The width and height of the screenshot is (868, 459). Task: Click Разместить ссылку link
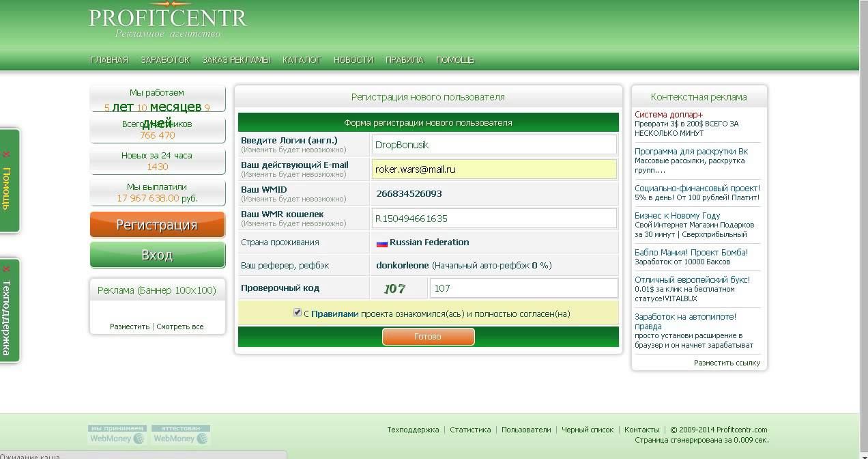click(x=727, y=363)
